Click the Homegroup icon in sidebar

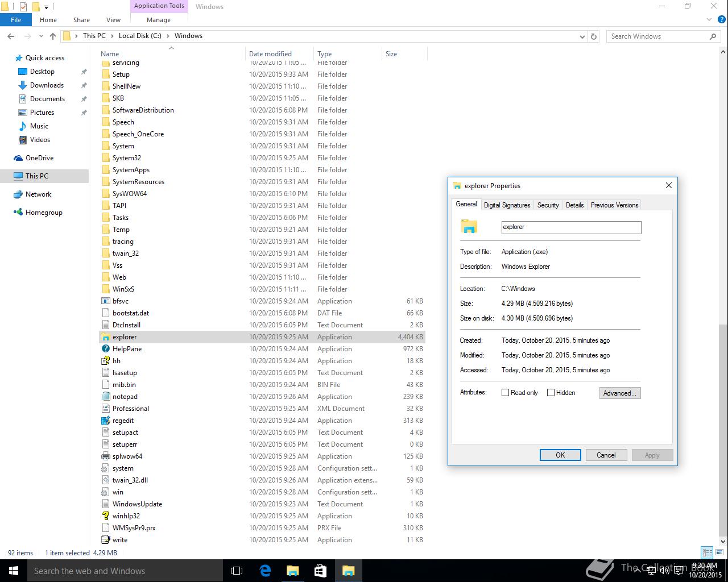18,213
